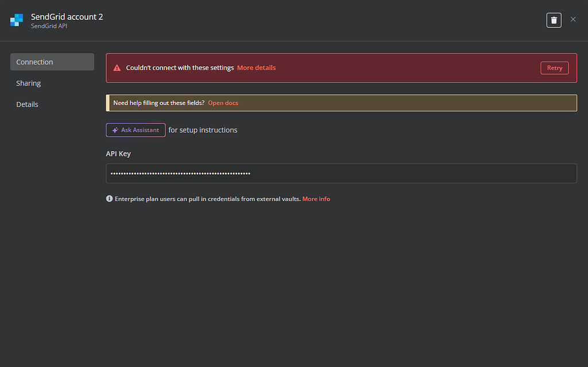The image size is (588, 367).
Task: Go to the Details tab
Action: click(x=28, y=105)
